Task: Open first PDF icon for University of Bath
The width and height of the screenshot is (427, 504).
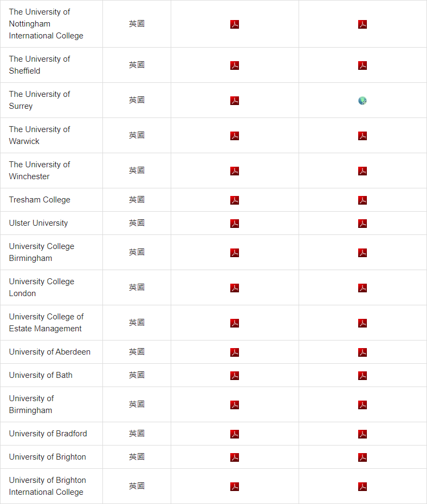Action: (235, 376)
